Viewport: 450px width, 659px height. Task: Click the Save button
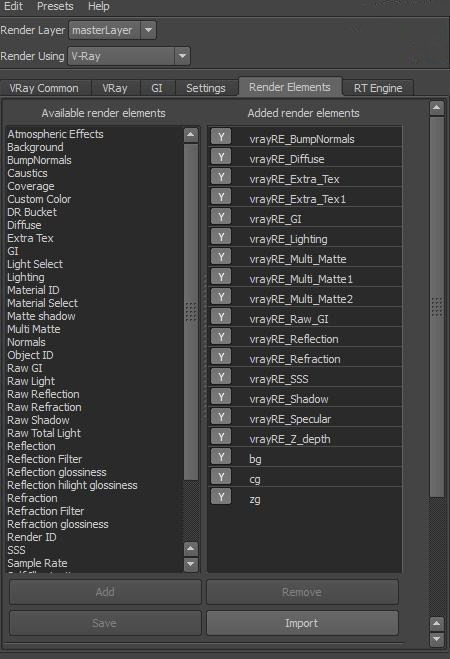(105, 623)
